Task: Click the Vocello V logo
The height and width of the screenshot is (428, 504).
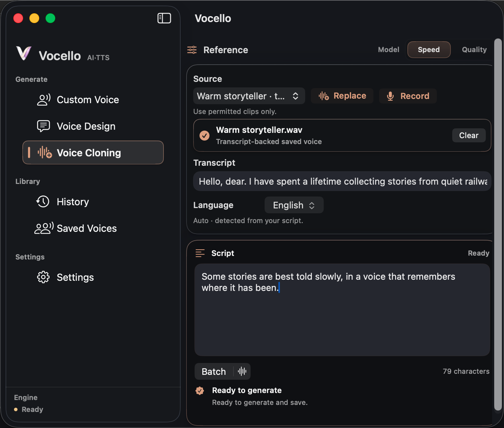Action: [24, 53]
